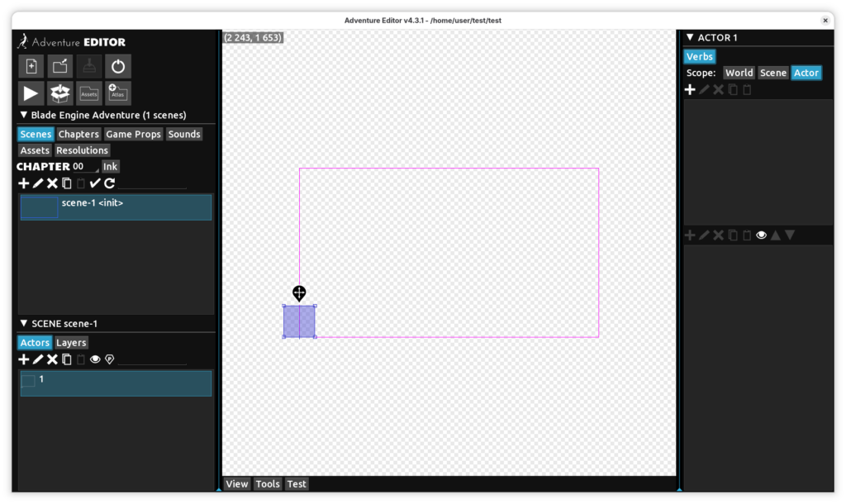Select the Actors tab

click(x=35, y=343)
